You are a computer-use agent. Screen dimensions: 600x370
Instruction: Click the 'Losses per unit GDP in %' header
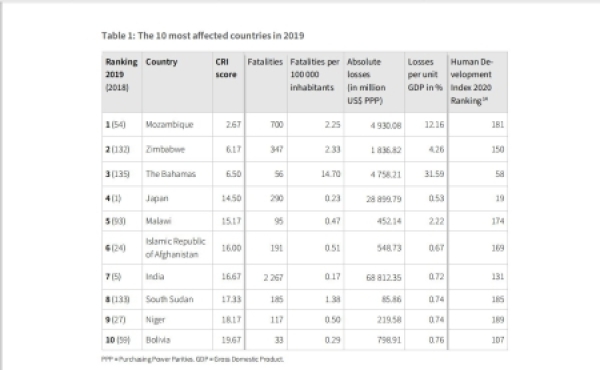426,82
